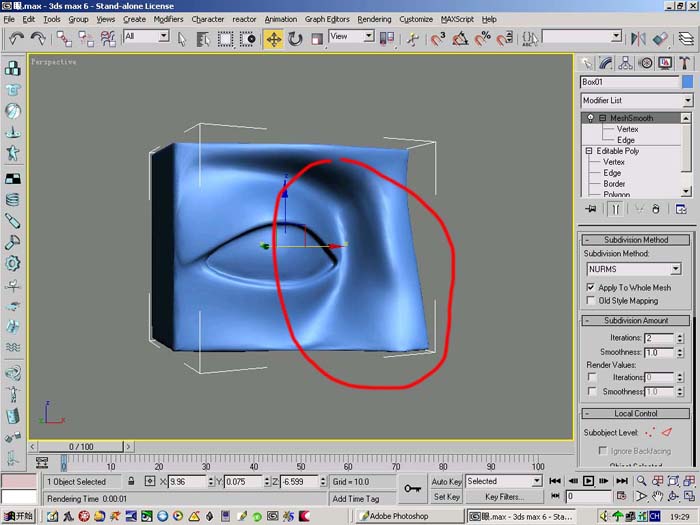
Task: Toggle the Auto Key button
Action: click(x=446, y=481)
